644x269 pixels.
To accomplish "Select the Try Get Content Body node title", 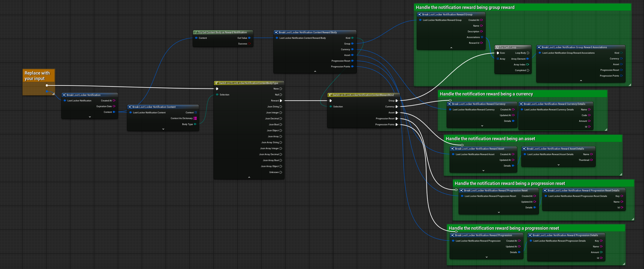I will pyautogui.click(x=222, y=33).
